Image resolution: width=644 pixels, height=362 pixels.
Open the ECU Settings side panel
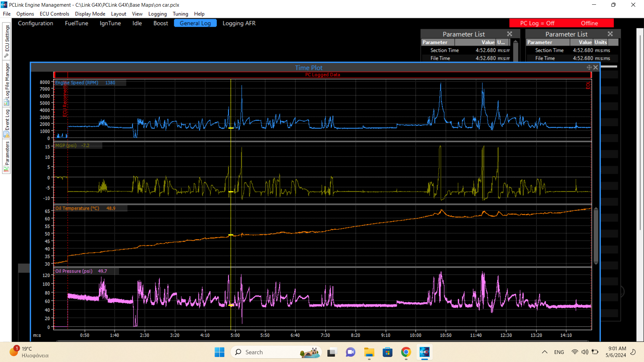tap(7, 41)
